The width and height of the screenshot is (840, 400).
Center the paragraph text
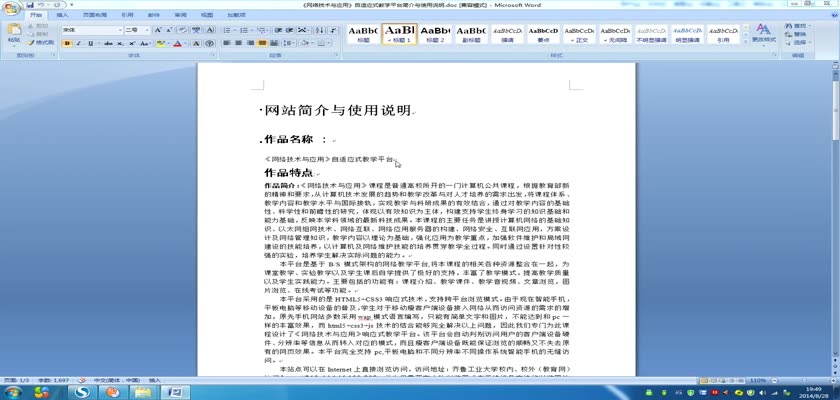point(238,43)
